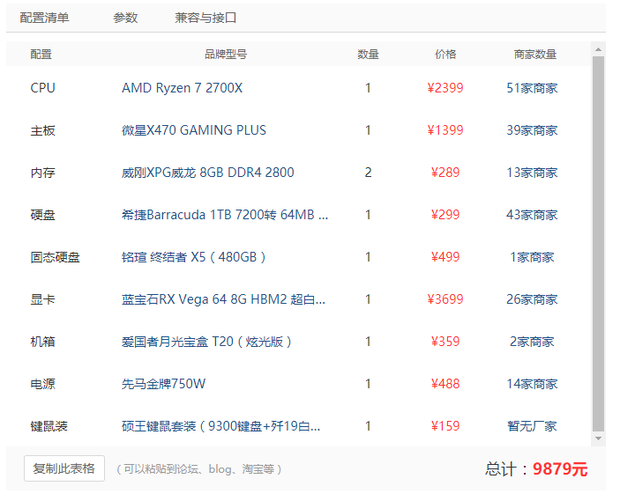This screenshot has height=501, width=620.
Task: Switch to the 配置清单 tab
Action: point(44,18)
